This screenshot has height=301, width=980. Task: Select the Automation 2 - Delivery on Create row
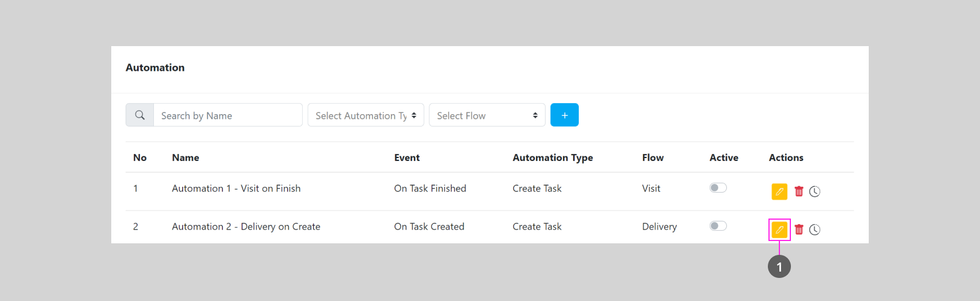(x=246, y=227)
